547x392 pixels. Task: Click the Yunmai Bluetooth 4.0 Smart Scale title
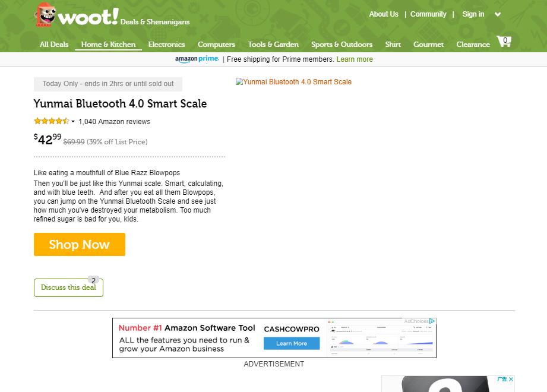121,103
